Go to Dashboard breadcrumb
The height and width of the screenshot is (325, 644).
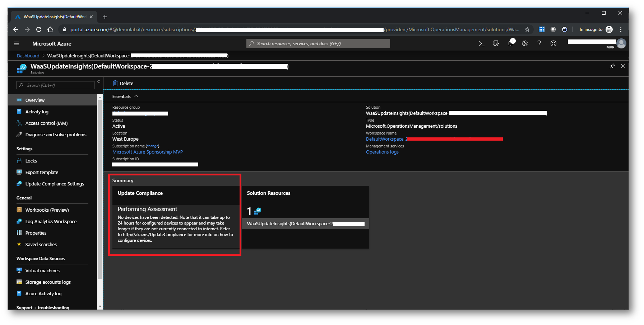[28, 56]
